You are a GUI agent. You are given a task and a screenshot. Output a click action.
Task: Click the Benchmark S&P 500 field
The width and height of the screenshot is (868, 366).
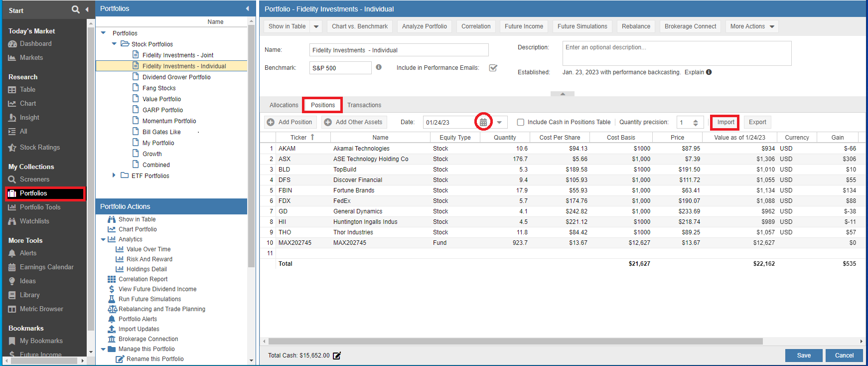[x=340, y=68]
